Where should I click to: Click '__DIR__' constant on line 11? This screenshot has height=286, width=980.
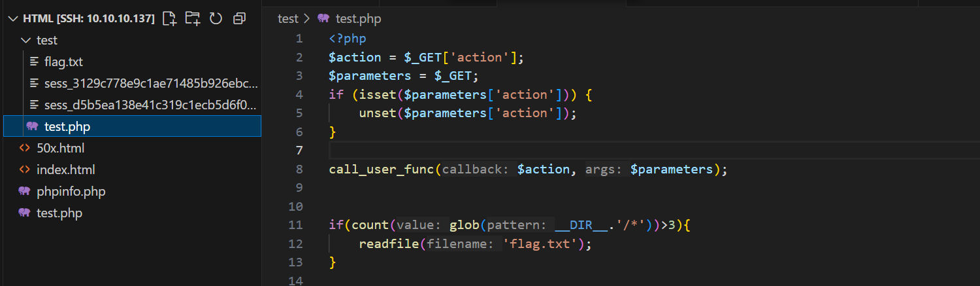pos(580,225)
